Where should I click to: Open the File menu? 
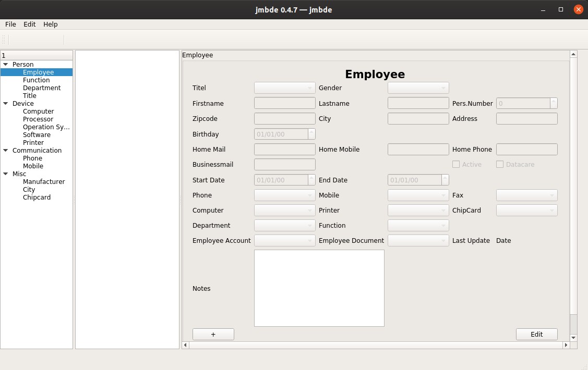point(10,24)
